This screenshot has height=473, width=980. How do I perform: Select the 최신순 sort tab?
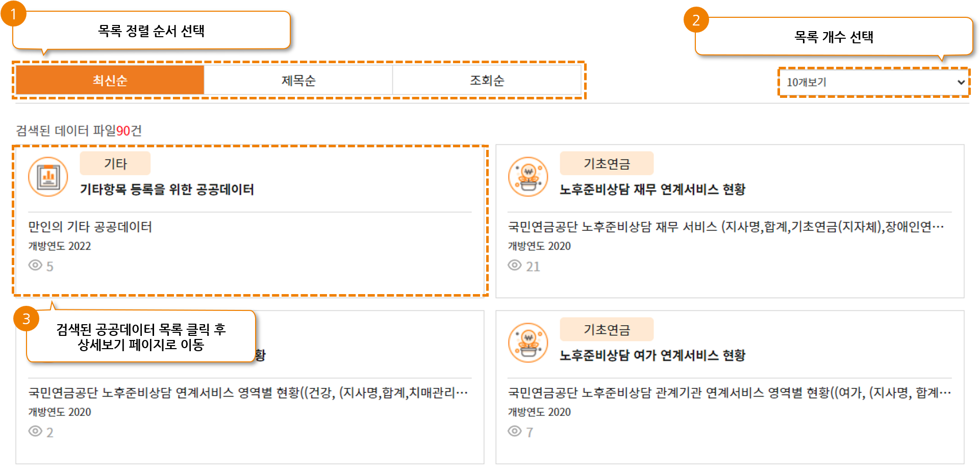110,81
